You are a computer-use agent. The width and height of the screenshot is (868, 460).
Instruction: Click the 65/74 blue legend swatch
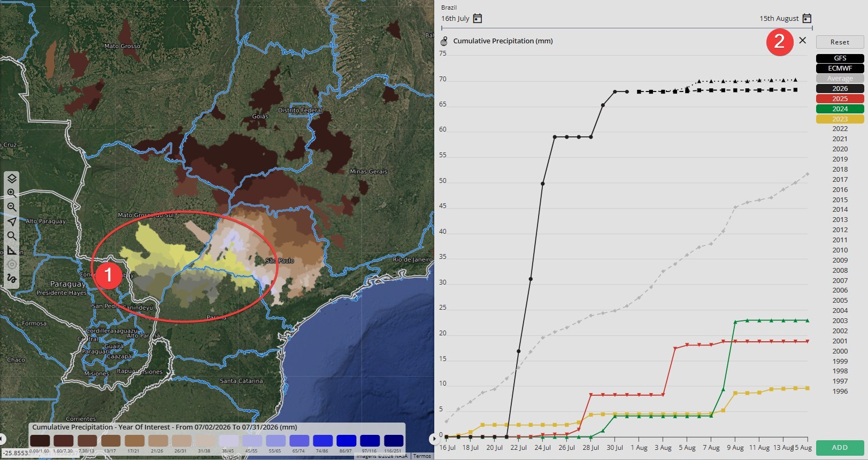[x=299, y=441]
